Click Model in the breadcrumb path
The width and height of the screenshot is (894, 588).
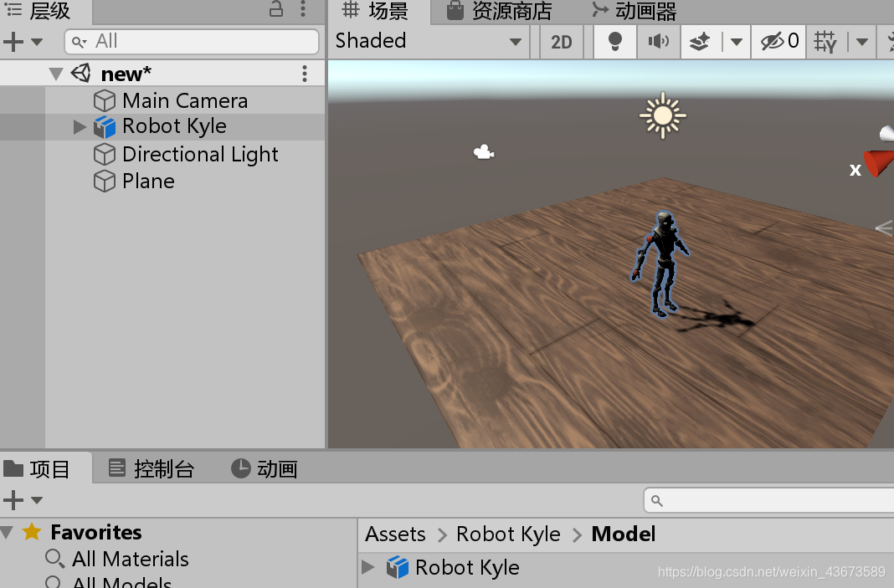click(x=624, y=534)
